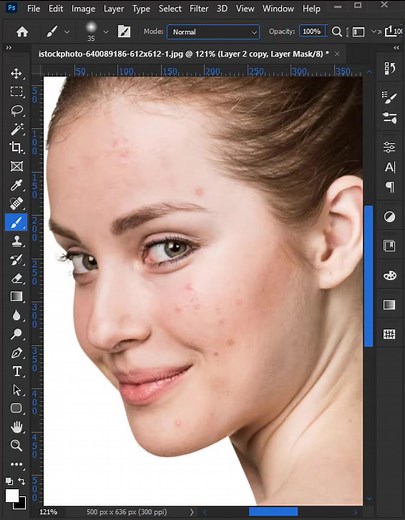
Task: Select the Pen tool
Action: pyautogui.click(x=16, y=352)
